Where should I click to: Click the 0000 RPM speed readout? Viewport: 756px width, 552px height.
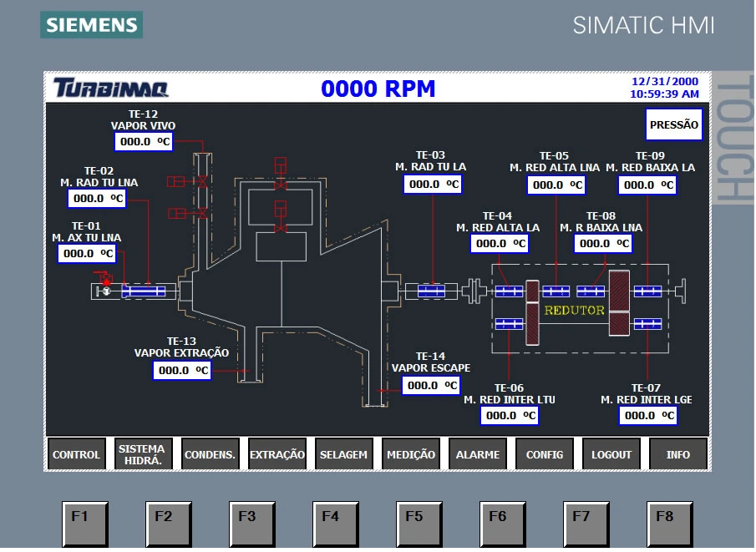tap(378, 89)
